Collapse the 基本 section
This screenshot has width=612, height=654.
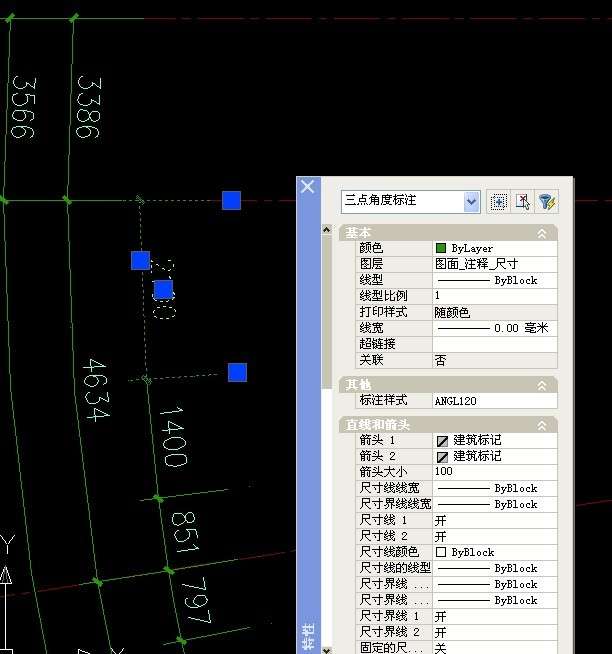(x=541, y=234)
